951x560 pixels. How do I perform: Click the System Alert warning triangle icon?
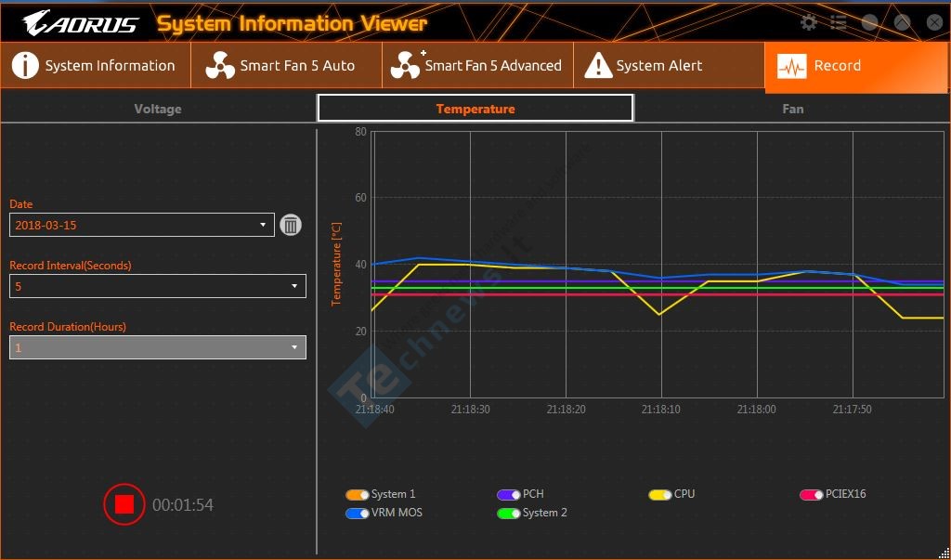tap(598, 66)
